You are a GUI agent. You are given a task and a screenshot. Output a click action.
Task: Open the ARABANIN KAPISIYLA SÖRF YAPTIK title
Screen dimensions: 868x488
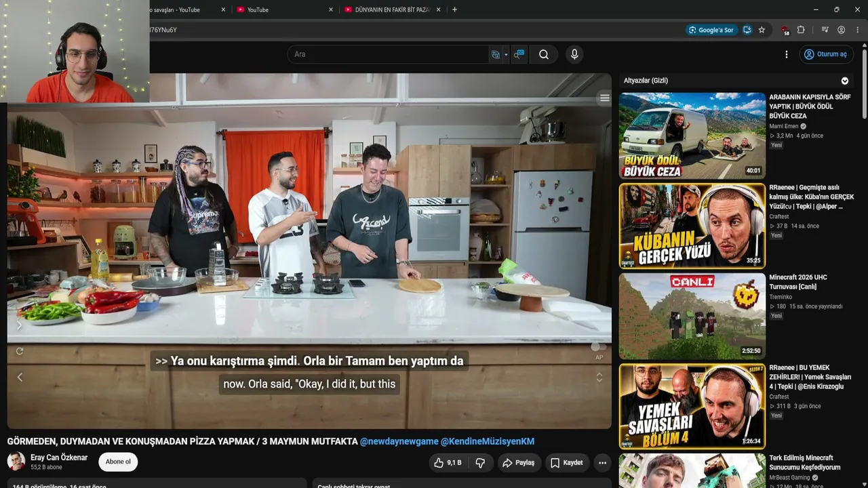(810, 106)
